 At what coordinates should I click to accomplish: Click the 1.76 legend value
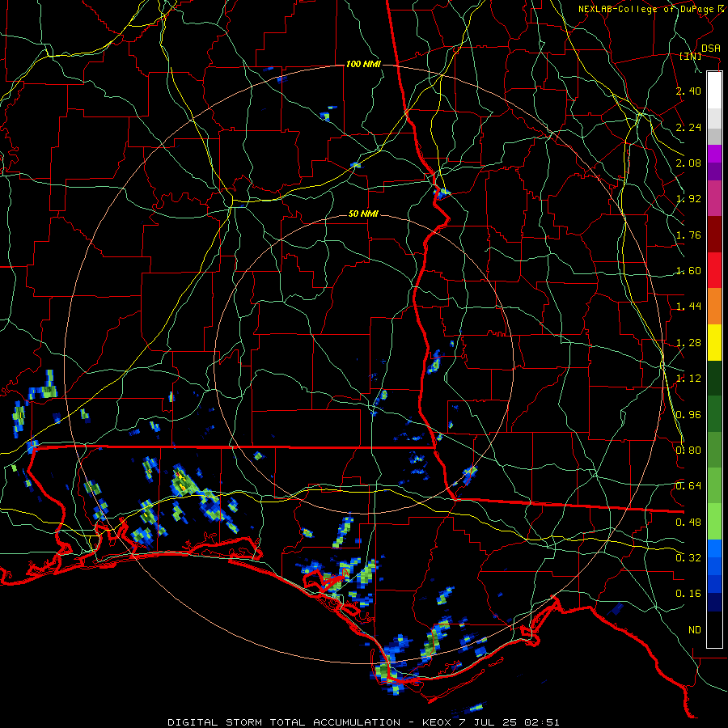688,235
